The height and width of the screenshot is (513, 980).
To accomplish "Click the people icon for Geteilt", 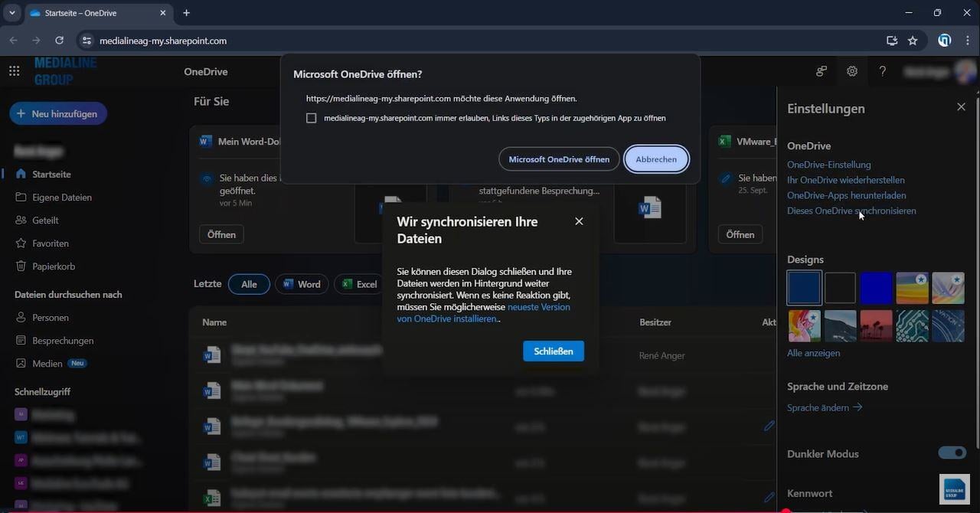I will [21, 220].
